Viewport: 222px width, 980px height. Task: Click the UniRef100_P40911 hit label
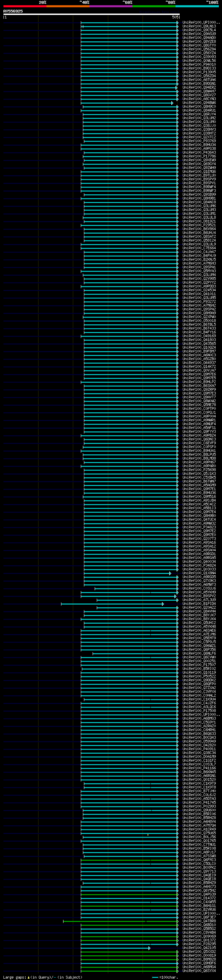tap(199, 749)
